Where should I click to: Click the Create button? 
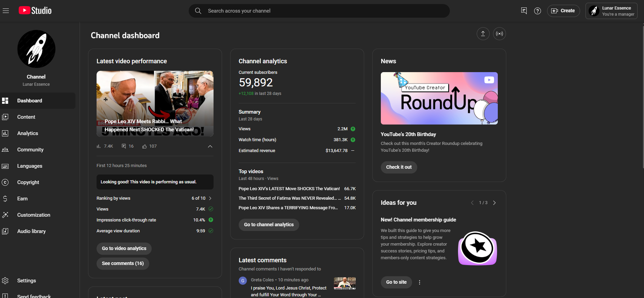point(563,11)
